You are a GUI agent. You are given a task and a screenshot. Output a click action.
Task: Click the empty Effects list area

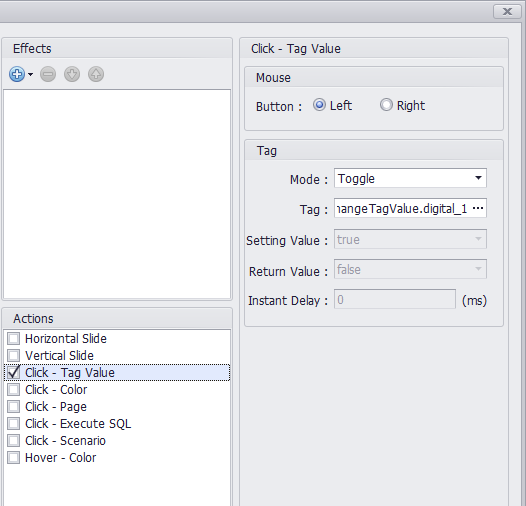[117, 194]
